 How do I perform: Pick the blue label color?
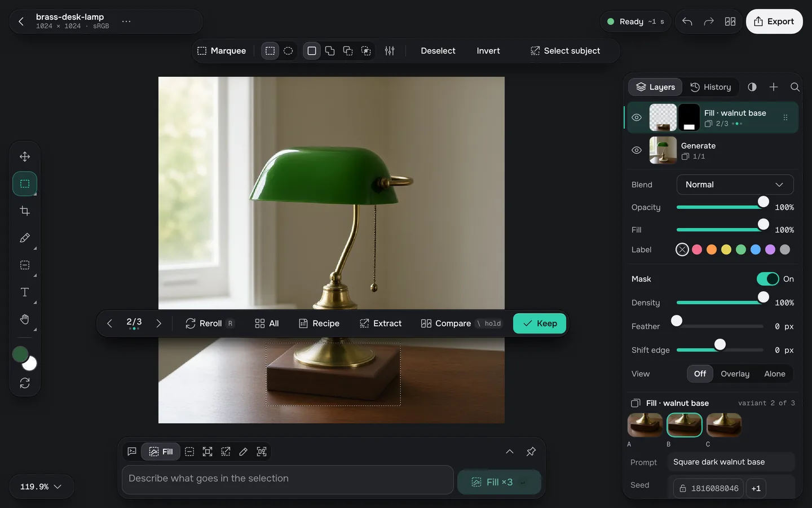click(756, 249)
